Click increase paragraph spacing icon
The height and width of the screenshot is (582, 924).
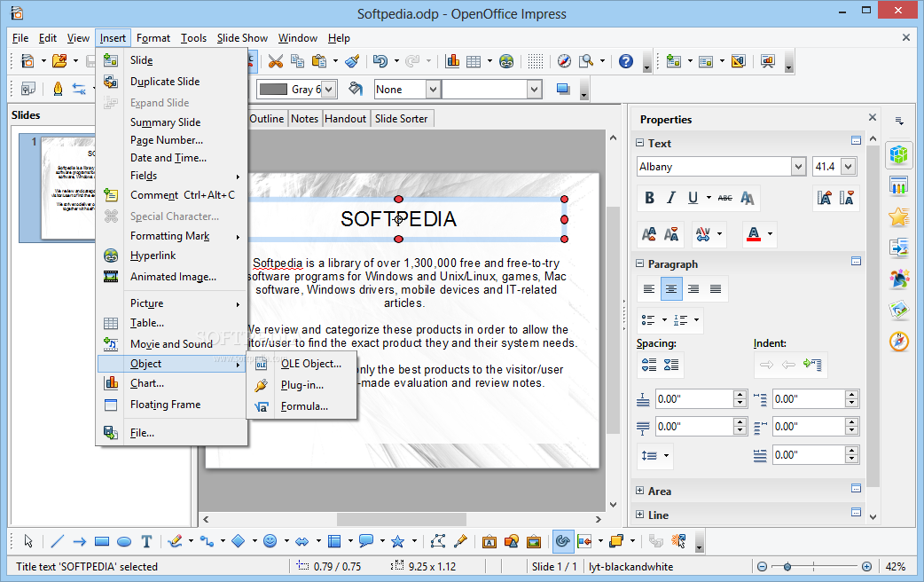coord(649,365)
